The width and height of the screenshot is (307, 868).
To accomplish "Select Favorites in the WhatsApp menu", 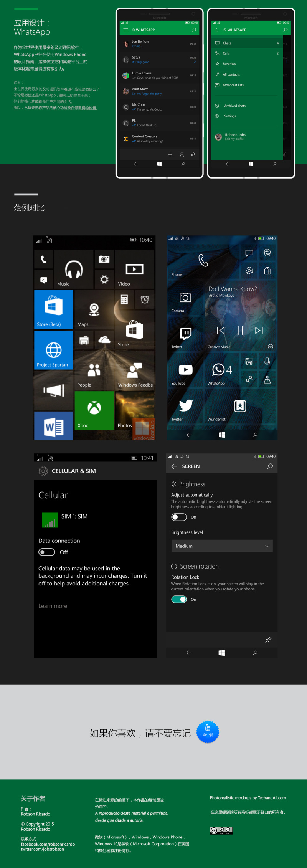I will (x=247, y=64).
